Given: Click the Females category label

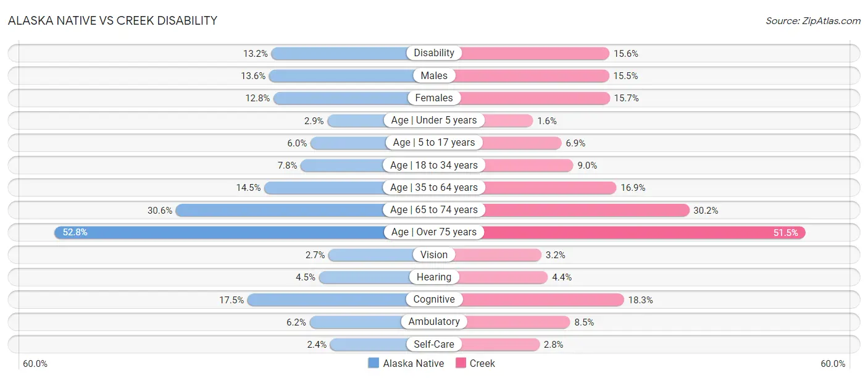Looking at the screenshot, I should tap(434, 98).
